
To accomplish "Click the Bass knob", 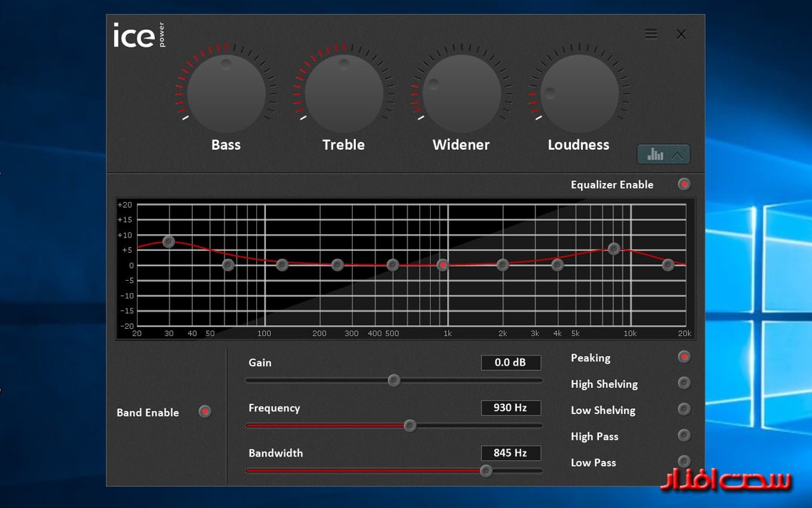I will [226, 93].
